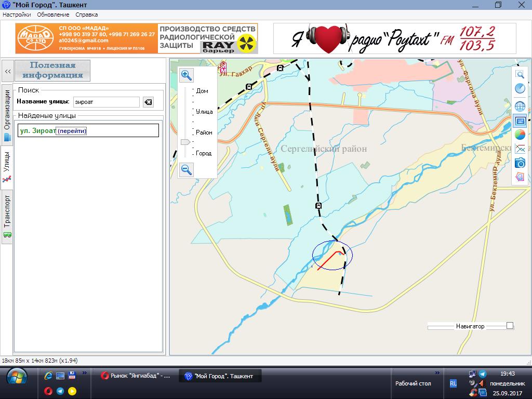
Task: Expand quick launch overflow chevron in taskbar
Action: point(84,373)
